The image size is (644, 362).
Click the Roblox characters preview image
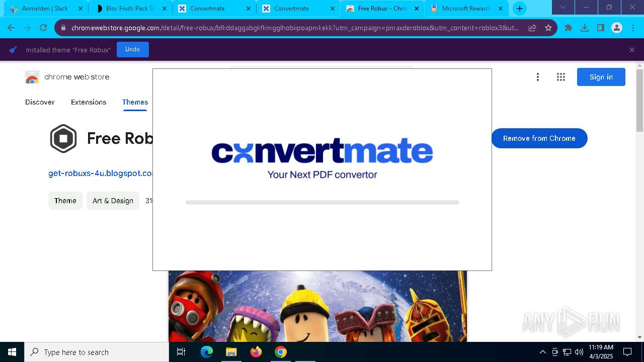317,306
